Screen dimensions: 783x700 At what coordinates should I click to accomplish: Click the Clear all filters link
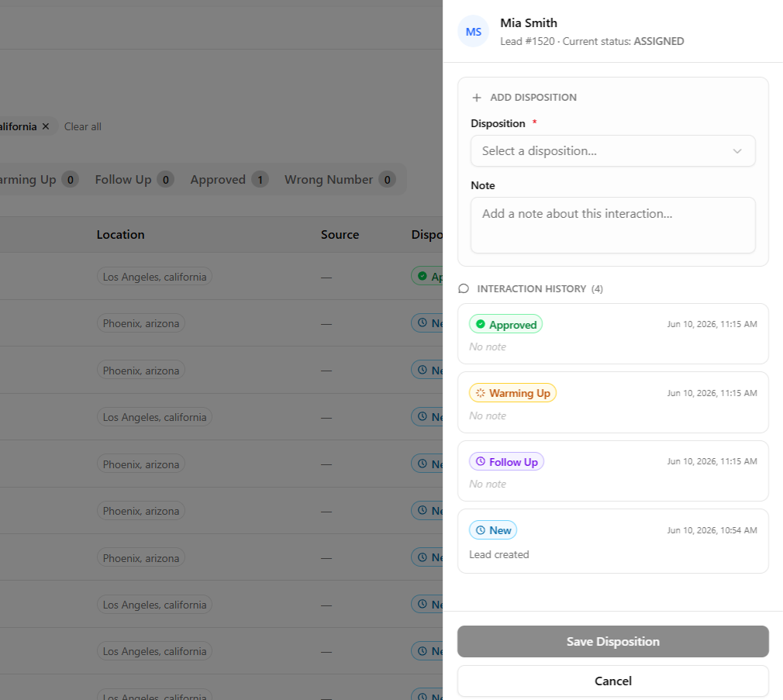(82, 127)
